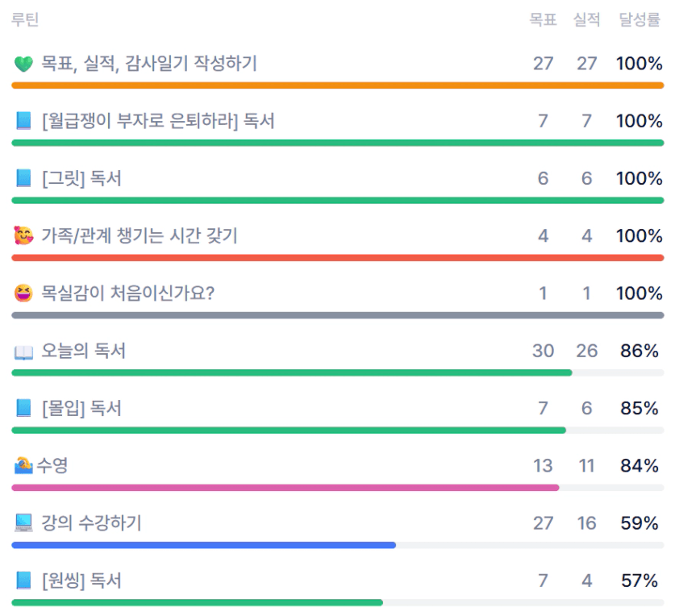The image size is (675, 616).
Task: Click the open book icon for 오늘의 독서
Action: (23, 352)
